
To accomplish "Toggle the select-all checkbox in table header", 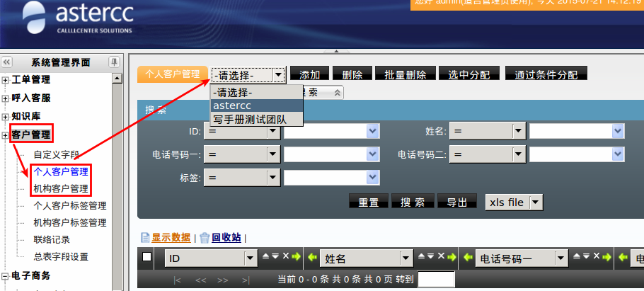I will pos(147,257).
